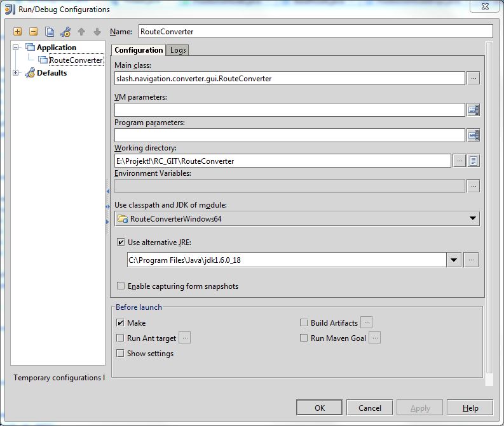Screen dimensions: 504x426
Task: Click the working directory macros list icon
Action: click(x=473, y=161)
